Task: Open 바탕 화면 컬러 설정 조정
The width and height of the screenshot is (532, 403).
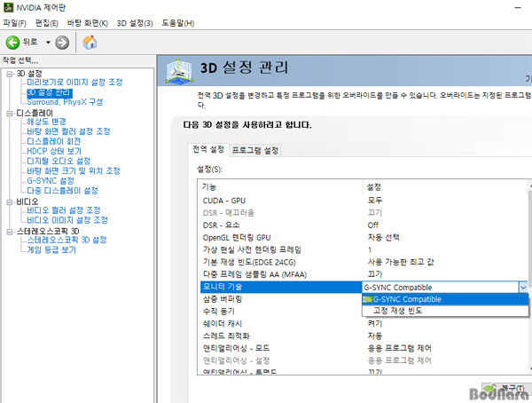Action: click(x=68, y=131)
